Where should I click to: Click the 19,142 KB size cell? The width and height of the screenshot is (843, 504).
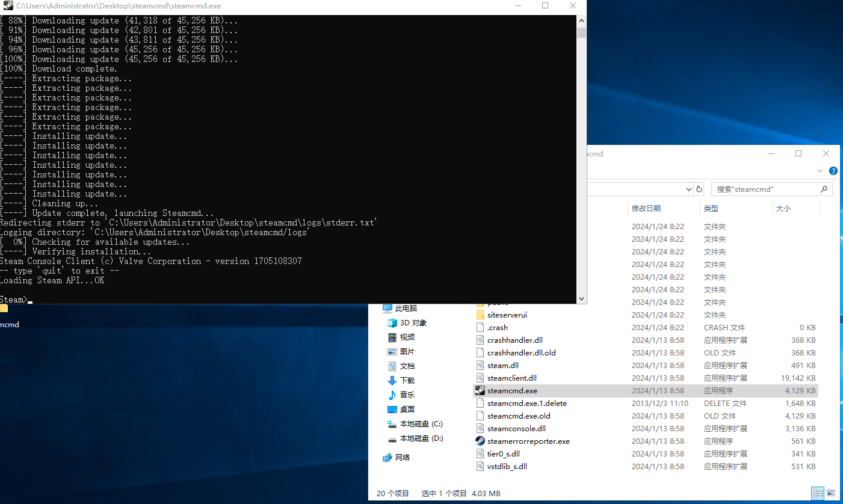(x=798, y=378)
